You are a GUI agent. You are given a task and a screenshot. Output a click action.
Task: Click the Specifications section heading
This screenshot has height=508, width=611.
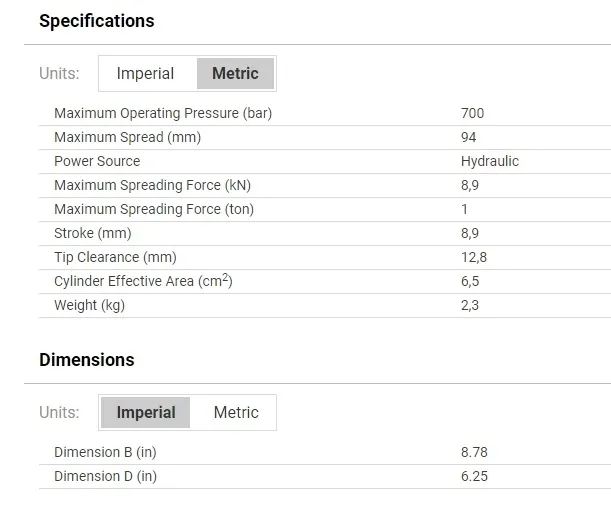click(96, 21)
